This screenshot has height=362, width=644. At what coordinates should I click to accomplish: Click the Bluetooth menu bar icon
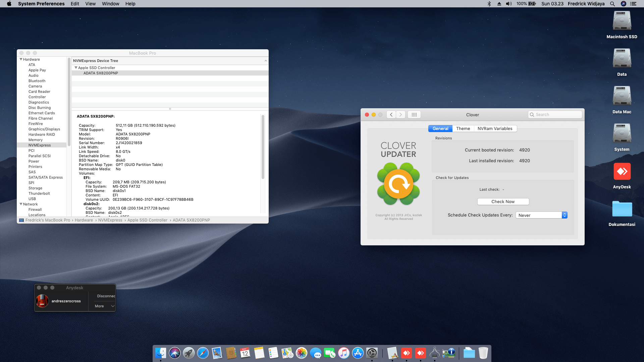[489, 4]
